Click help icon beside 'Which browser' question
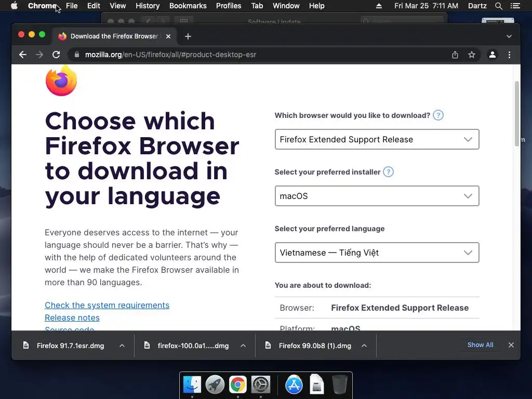 [438, 115]
